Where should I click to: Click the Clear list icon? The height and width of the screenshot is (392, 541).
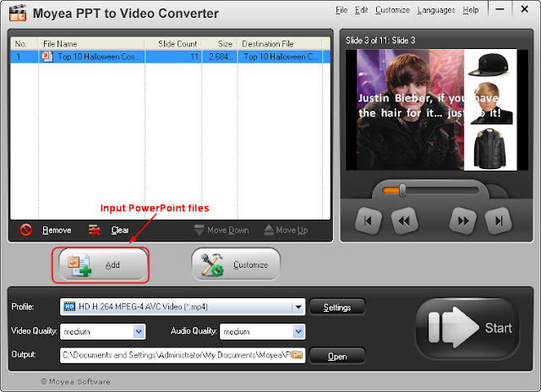pos(94,230)
